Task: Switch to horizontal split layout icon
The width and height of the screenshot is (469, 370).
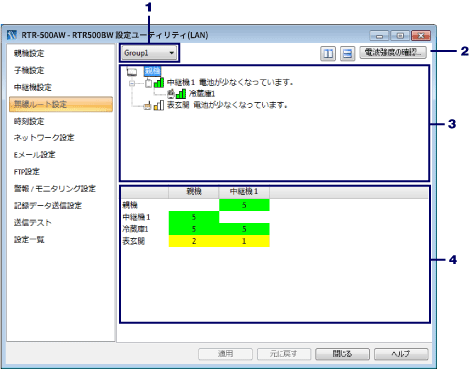Action: pos(347,53)
